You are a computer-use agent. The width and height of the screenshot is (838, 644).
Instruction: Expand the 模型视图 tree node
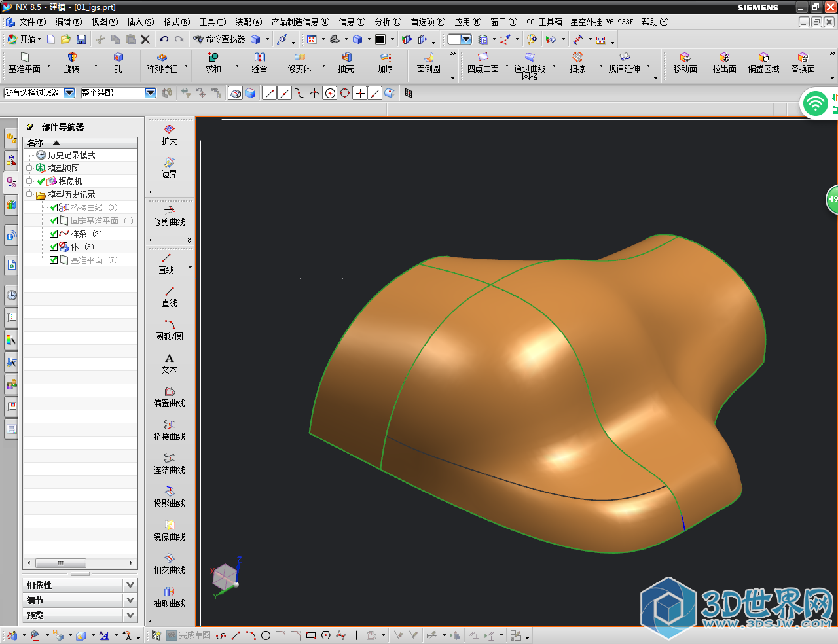point(29,168)
